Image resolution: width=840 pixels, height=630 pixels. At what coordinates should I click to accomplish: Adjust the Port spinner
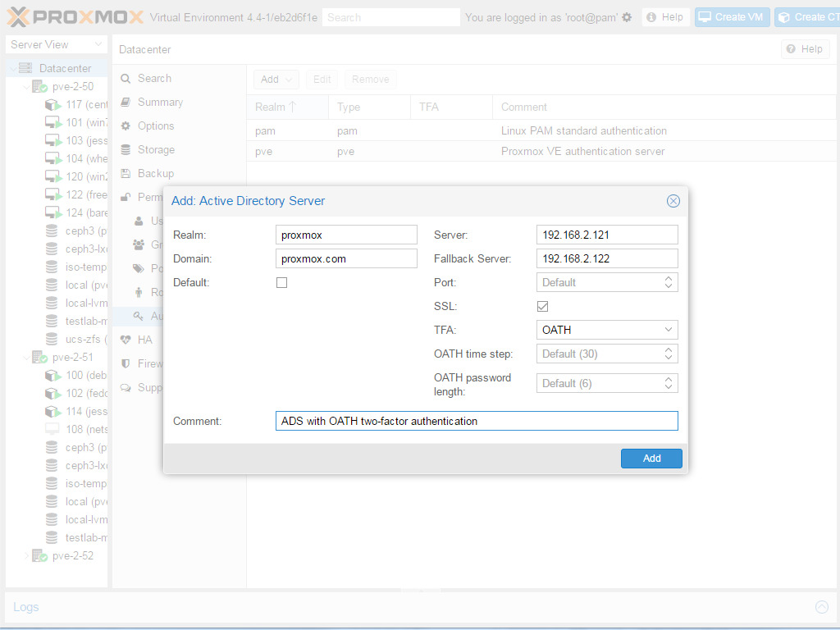[668, 282]
